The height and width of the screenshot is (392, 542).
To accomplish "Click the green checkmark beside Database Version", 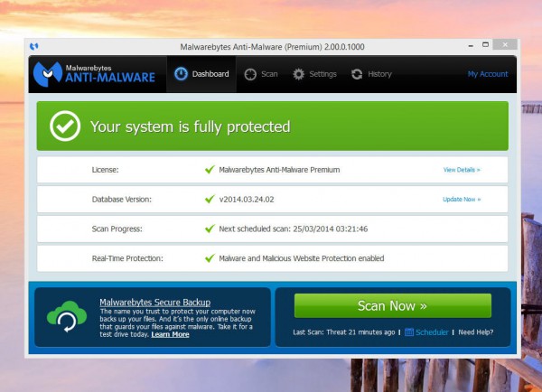I will click(x=210, y=199).
